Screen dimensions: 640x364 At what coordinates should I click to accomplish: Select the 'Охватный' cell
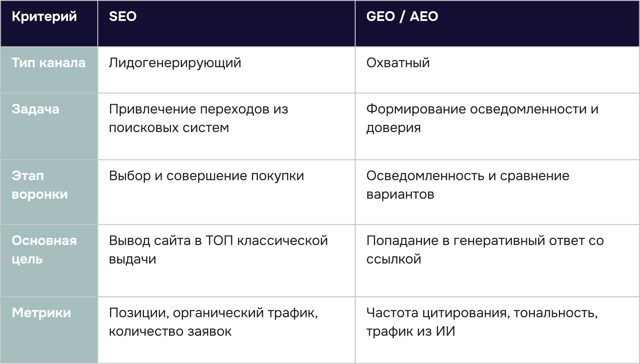497,70
